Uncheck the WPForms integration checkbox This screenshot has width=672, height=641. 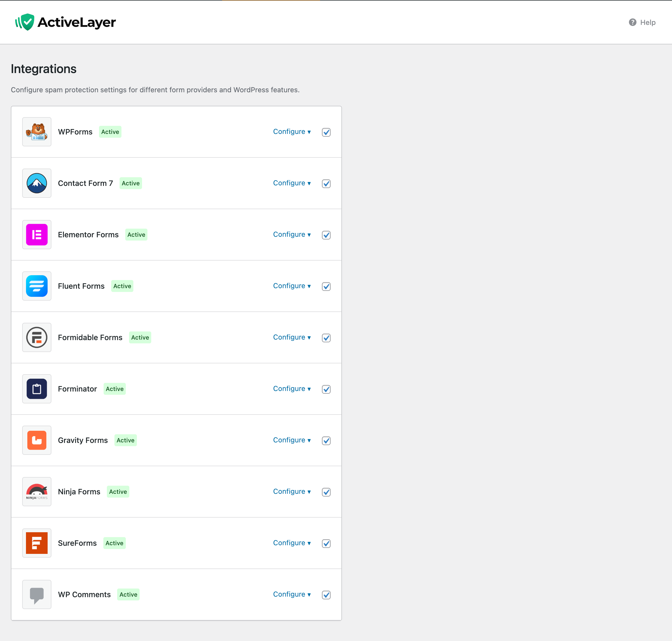point(326,132)
